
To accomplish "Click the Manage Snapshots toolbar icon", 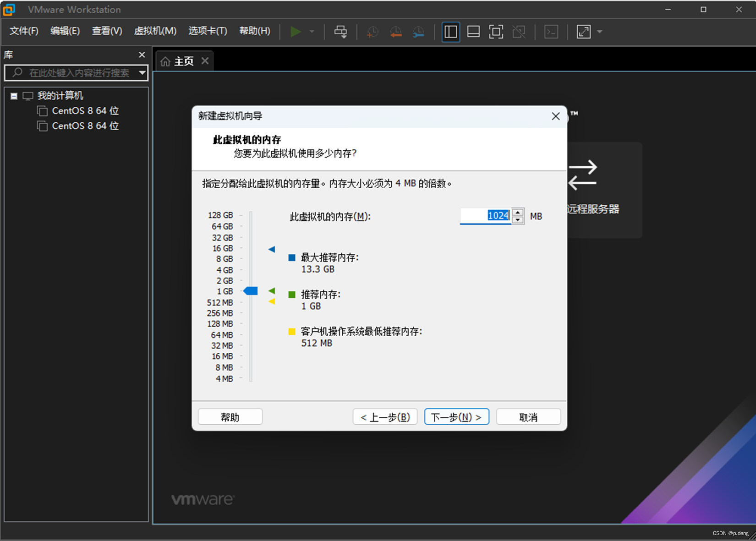I will click(418, 32).
